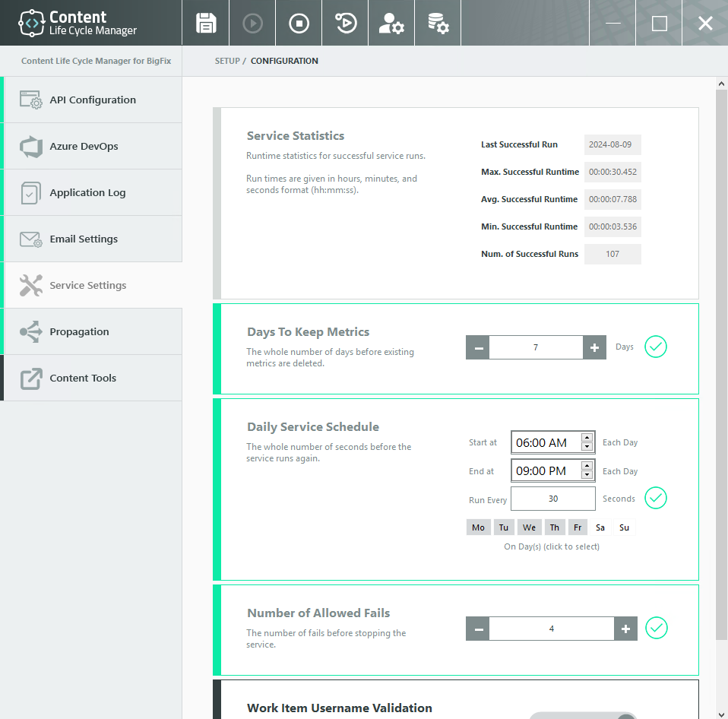
Task: Open Propagation in sidebar
Action: click(93, 331)
